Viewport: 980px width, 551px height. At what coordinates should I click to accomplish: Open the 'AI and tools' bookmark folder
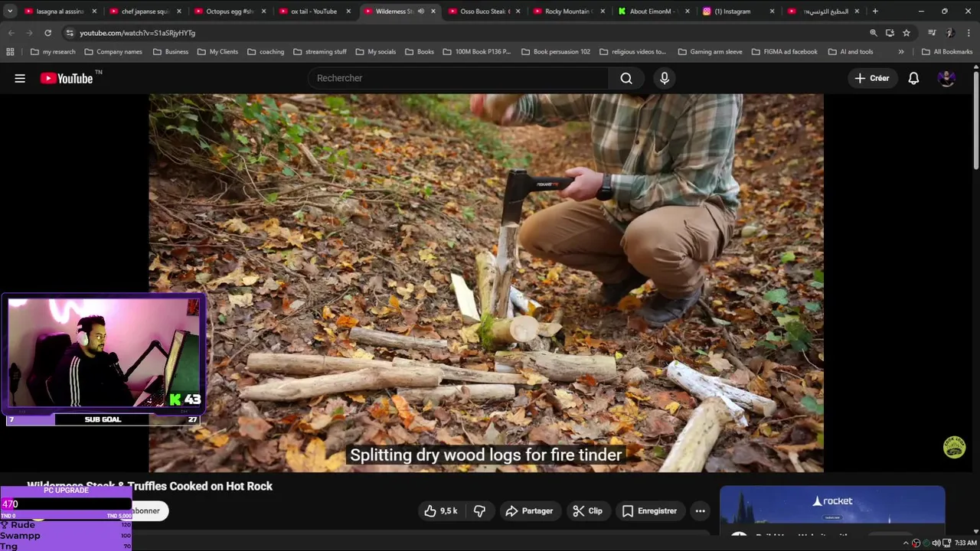point(850,51)
